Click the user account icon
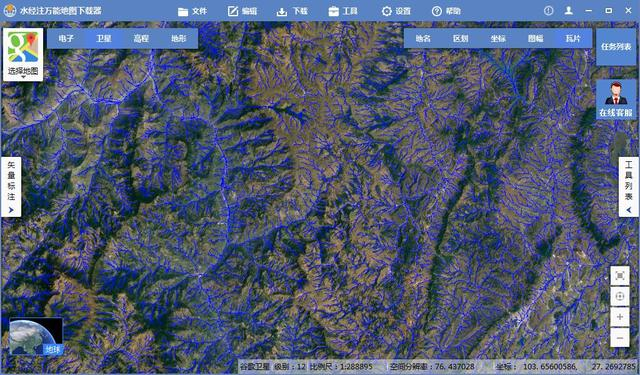The image size is (640, 375). [x=569, y=11]
